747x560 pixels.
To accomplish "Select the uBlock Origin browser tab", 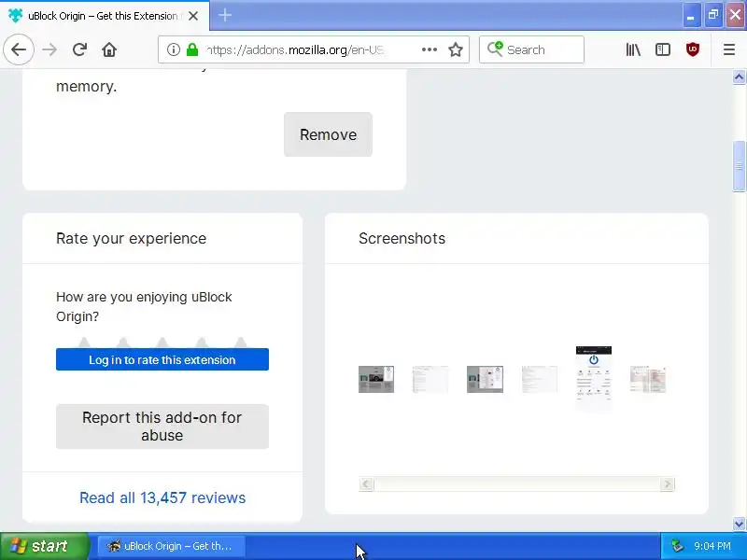I will (105, 16).
